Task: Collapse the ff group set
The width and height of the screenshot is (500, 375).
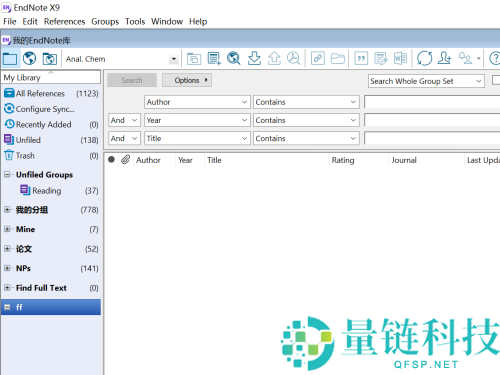Action: point(7,307)
